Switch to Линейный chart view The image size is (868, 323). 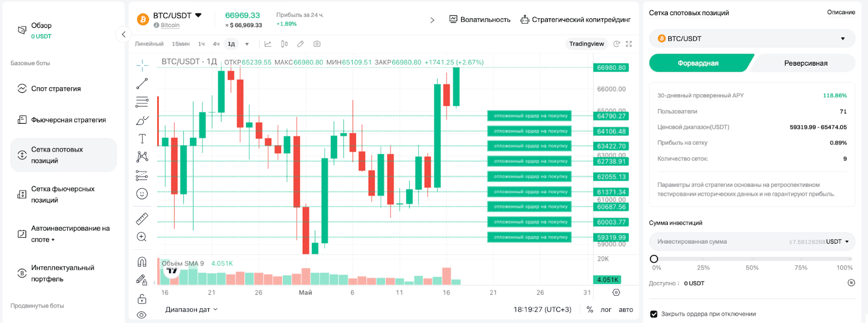(x=149, y=44)
